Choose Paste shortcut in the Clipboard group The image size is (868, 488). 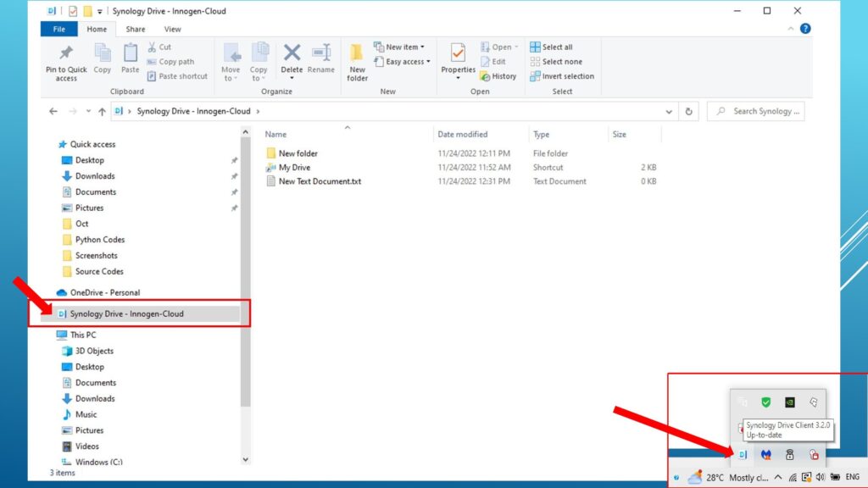[x=177, y=76]
